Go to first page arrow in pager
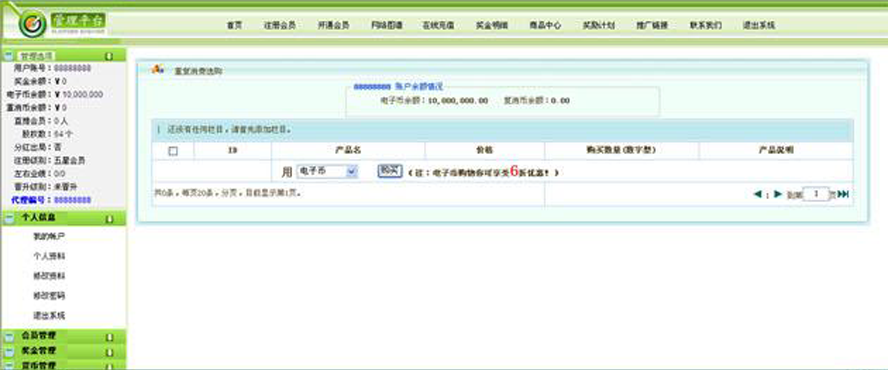 [757, 194]
